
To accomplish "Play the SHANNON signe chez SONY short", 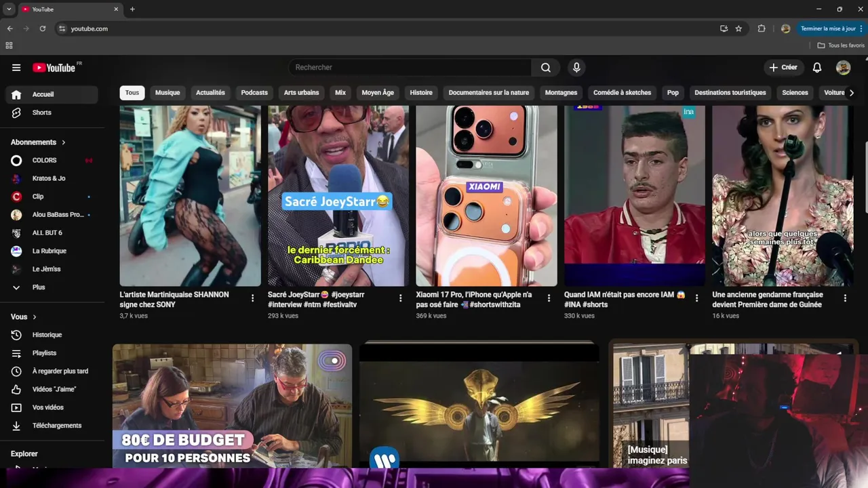I will click(x=191, y=196).
